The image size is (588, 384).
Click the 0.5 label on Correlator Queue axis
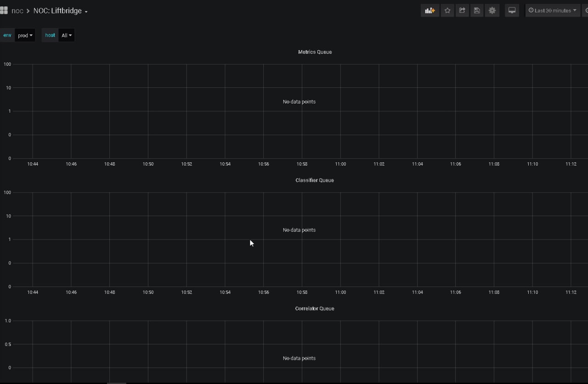click(8, 344)
